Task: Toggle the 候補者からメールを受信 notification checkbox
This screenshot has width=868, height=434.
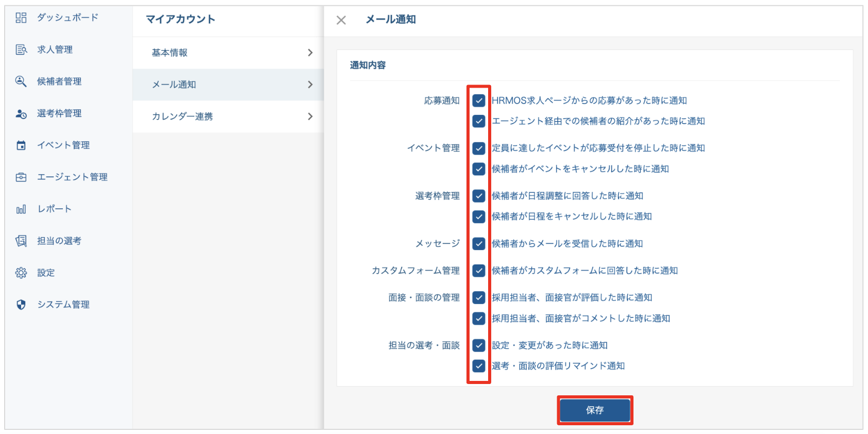Action: pos(479,244)
